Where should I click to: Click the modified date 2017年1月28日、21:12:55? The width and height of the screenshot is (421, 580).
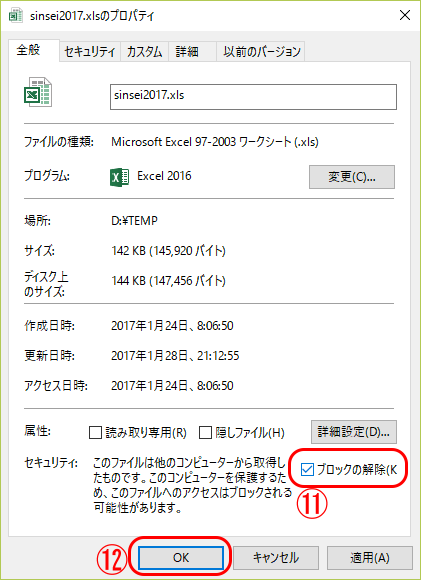click(175, 356)
